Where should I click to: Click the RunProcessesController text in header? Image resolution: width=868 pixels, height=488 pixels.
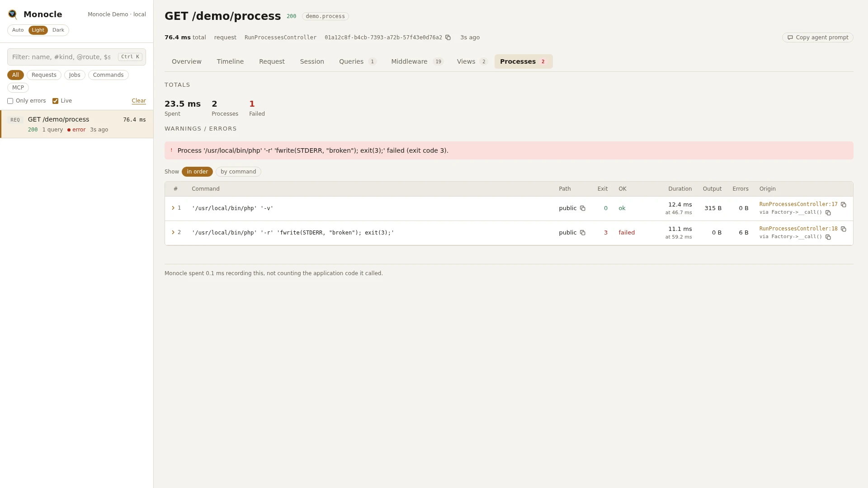point(280,38)
